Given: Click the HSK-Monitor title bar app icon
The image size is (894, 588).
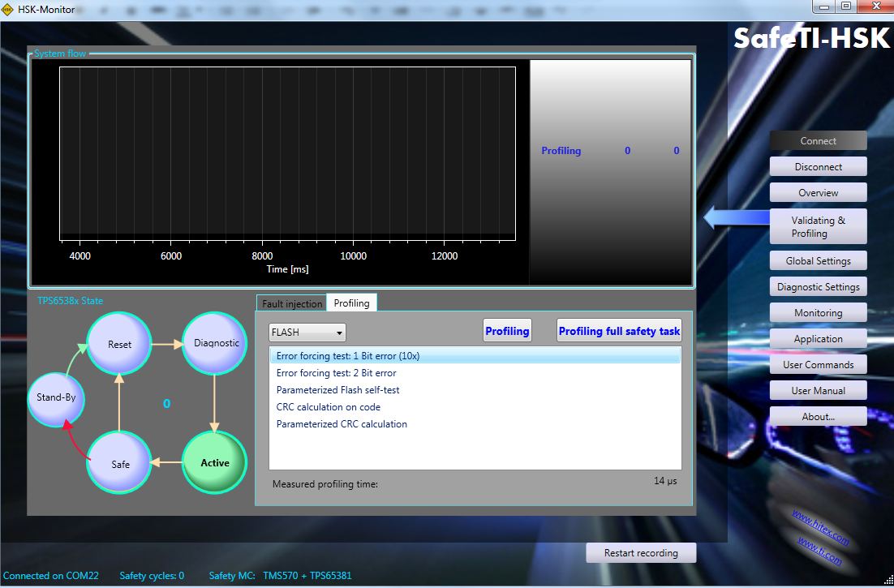Looking at the screenshot, I should [x=7, y=9].
